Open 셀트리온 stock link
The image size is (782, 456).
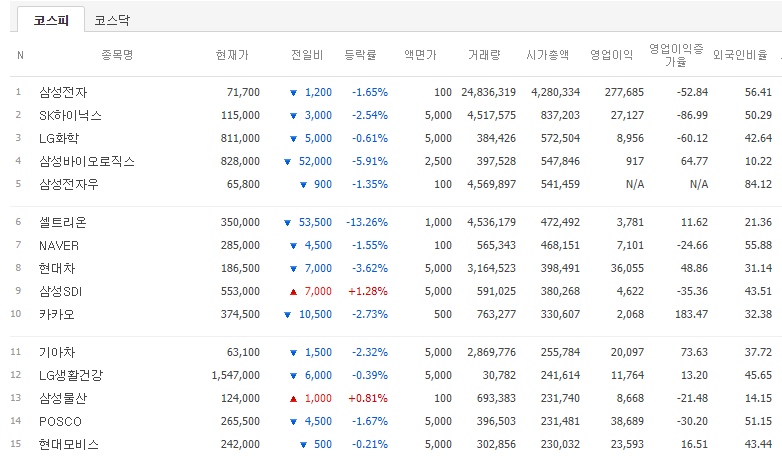click(x=63, y=222)
